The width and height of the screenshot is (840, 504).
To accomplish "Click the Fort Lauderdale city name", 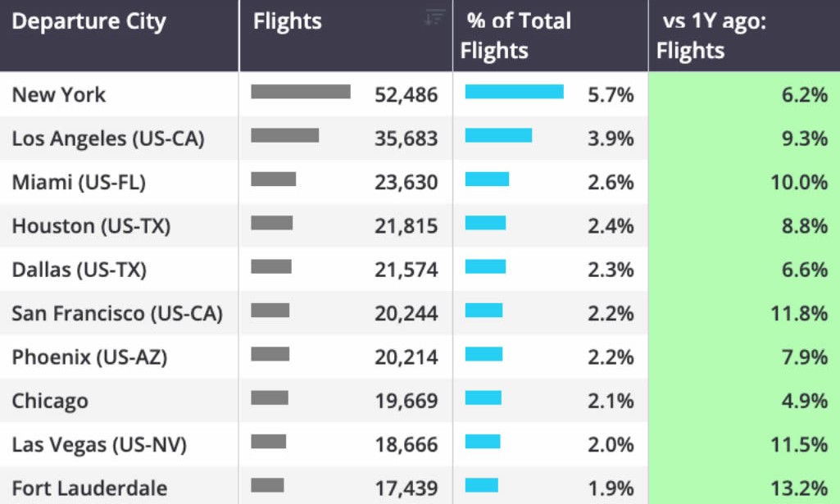I will coord(89,488).
